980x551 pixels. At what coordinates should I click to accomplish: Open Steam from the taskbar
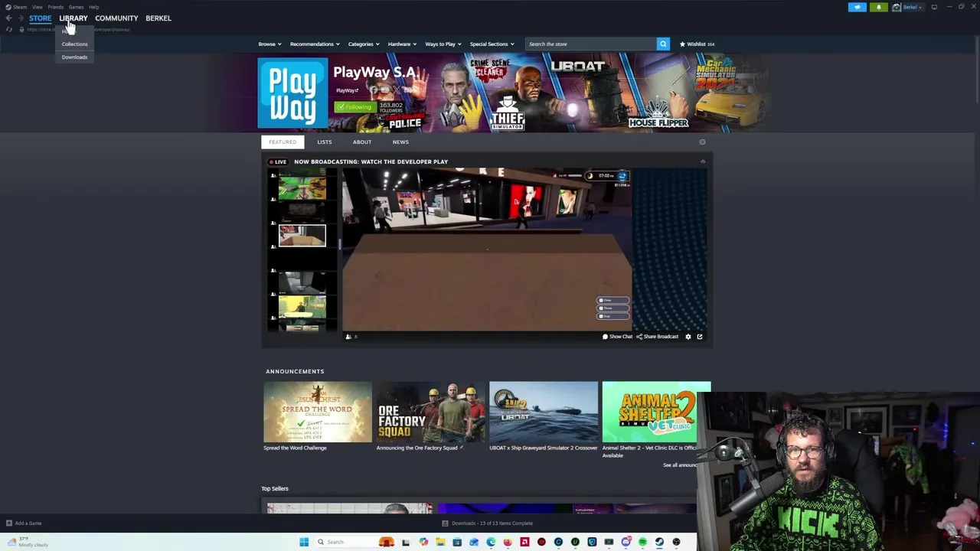[x=659, y=542]
